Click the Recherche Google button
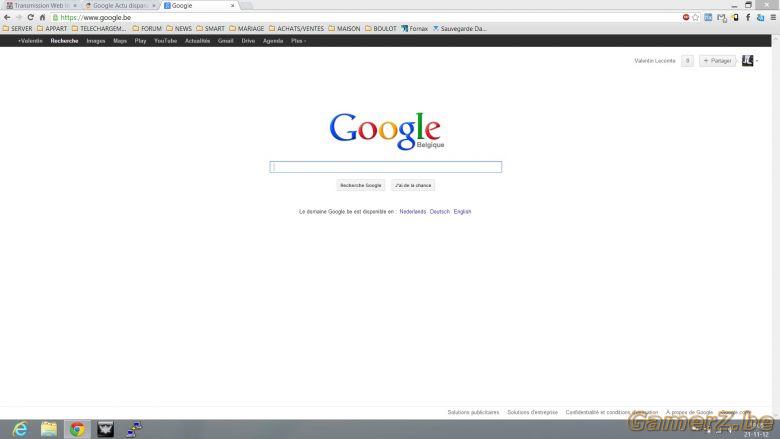This screenshot has width=780, height=439. click(361, 185)
